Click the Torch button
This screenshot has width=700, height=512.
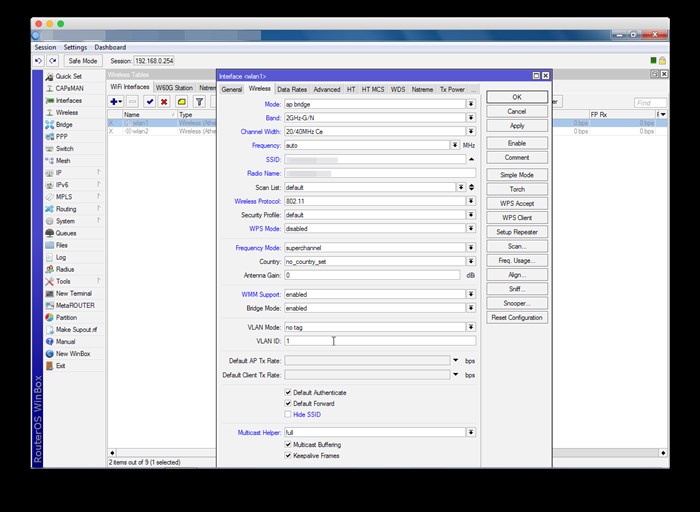click(517, 189)
